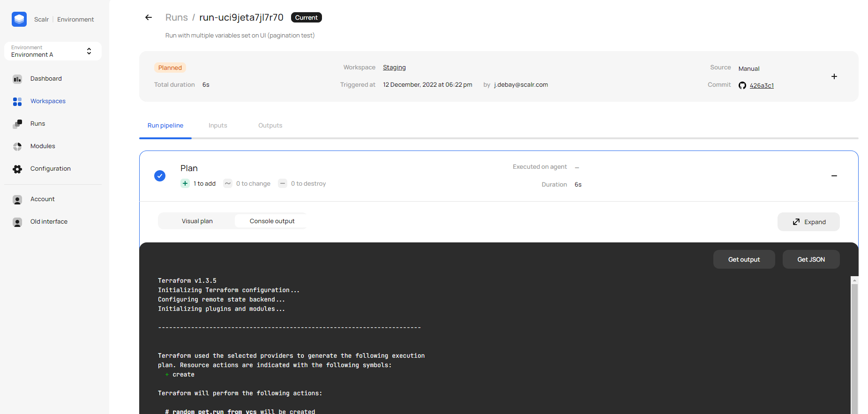Click the run description pagination test text
868x414 pixels.
[240, 35]
